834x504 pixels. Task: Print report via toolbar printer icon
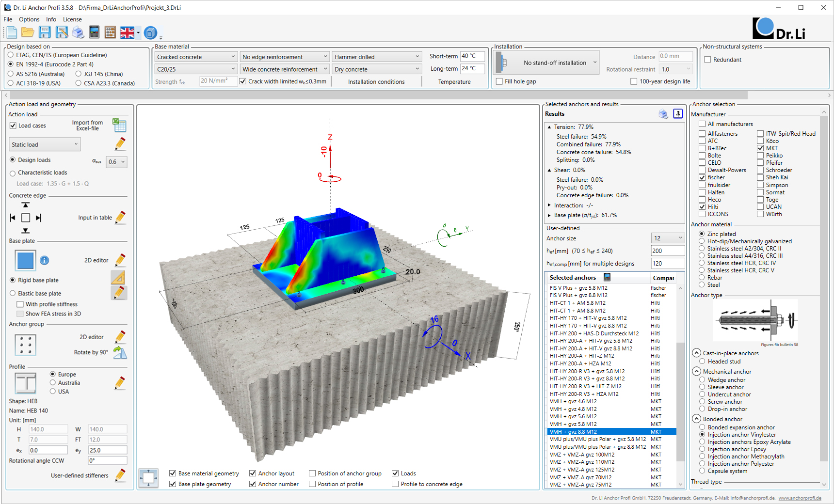point(78,32)
